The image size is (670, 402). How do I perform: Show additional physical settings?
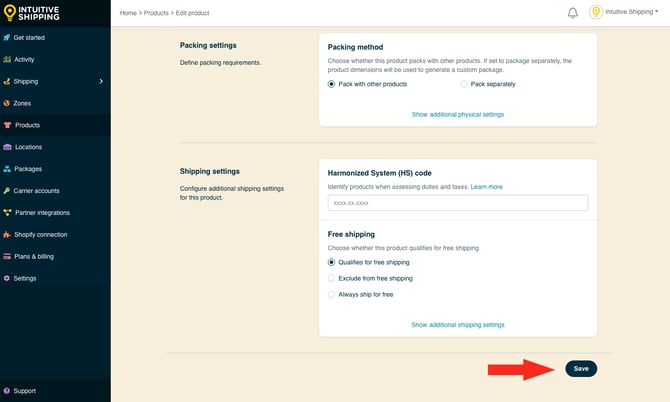pyautogui.click(x=457, y=115)
